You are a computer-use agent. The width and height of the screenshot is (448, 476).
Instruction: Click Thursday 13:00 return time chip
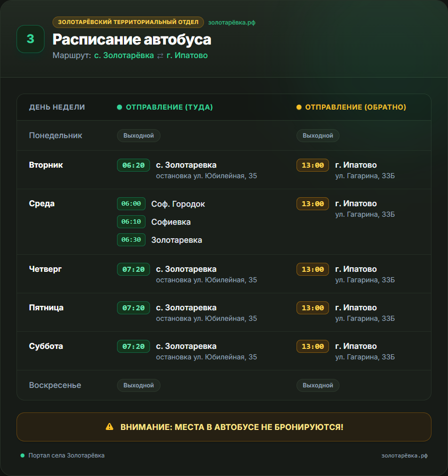(312, 269)
